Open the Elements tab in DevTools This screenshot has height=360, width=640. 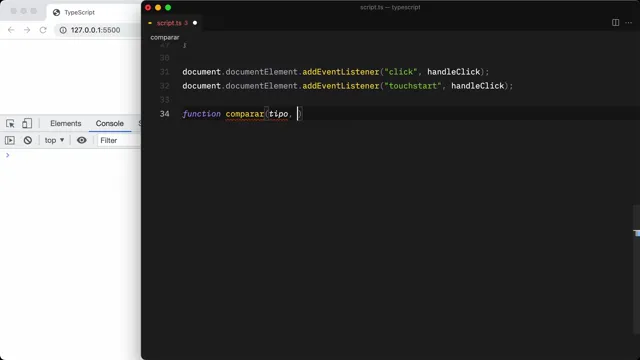click(x=66, y=123)
